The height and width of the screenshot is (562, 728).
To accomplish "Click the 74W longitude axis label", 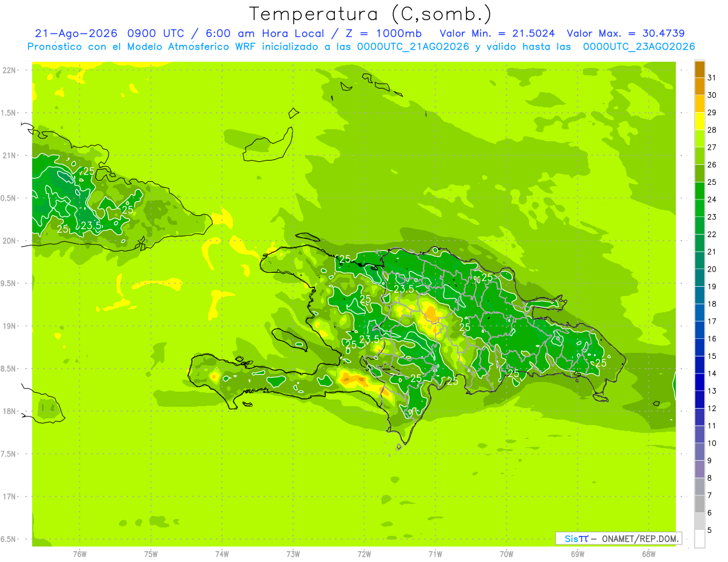I will 222,554.
